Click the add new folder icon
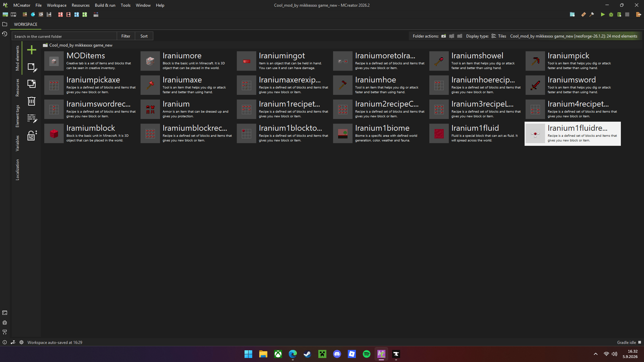Image resolution: width=644 pixels, height=362 pixels. [x=443, y=36]
